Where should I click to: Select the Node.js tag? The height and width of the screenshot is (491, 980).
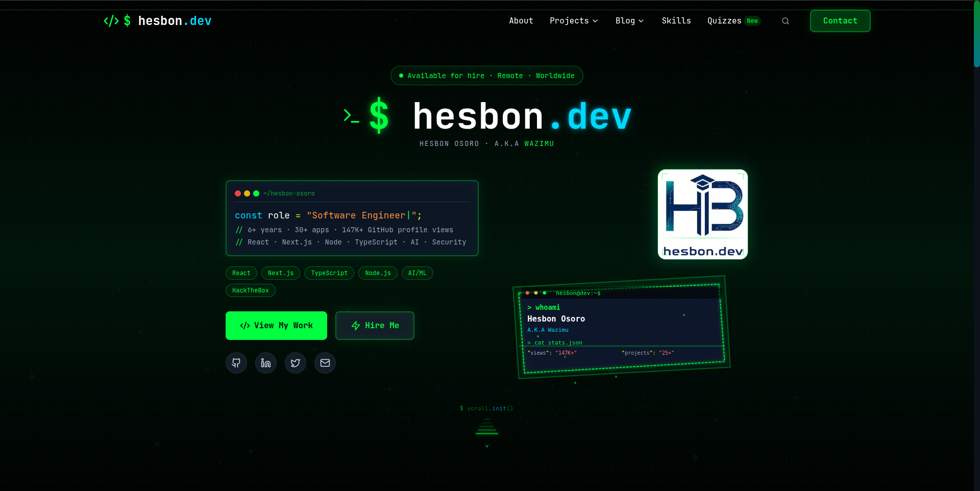[x=378, y=273]
